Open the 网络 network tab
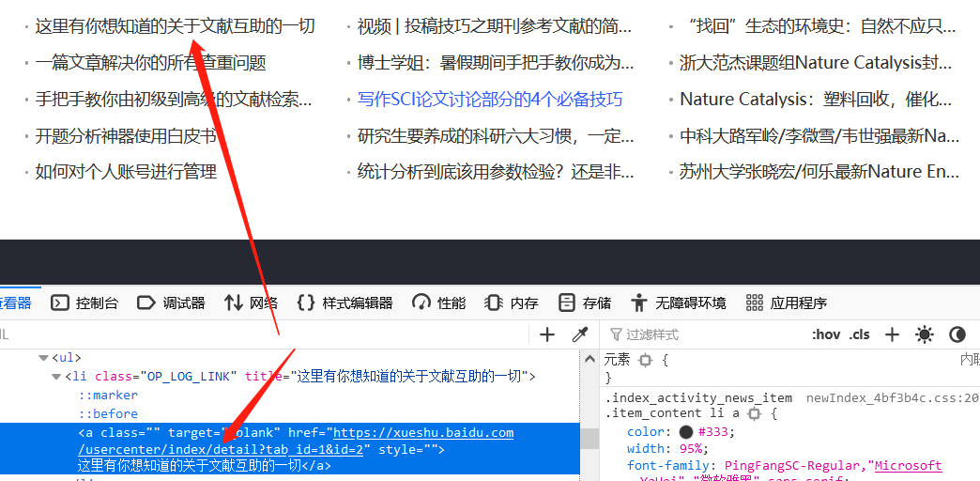This screenshot has width=980, height=481. click(252, 303)
